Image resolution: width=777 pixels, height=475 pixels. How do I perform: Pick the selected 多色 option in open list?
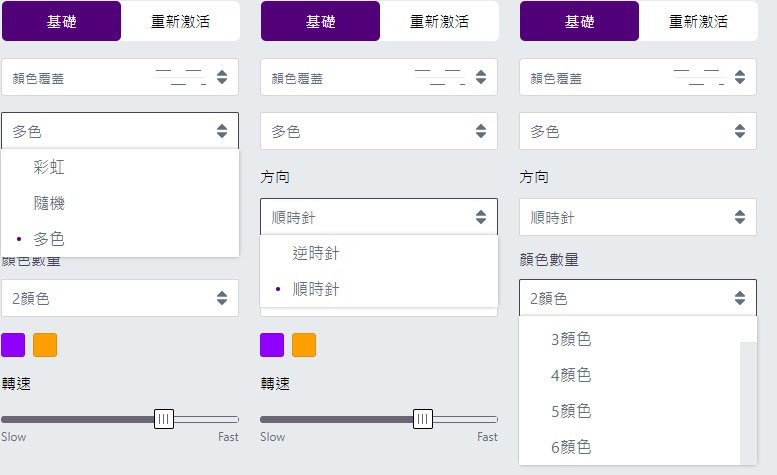pyautogui.click(x=120, y=239)
